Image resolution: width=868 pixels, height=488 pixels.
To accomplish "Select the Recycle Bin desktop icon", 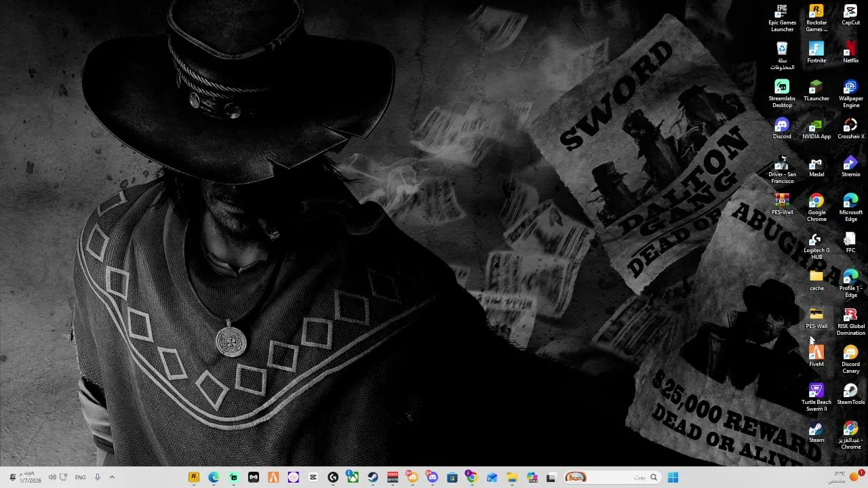I will point(782,56).
